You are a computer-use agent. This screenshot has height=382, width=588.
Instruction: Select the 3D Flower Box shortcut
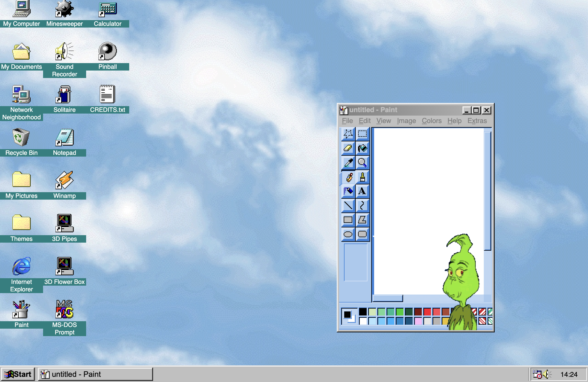[65, 271]
